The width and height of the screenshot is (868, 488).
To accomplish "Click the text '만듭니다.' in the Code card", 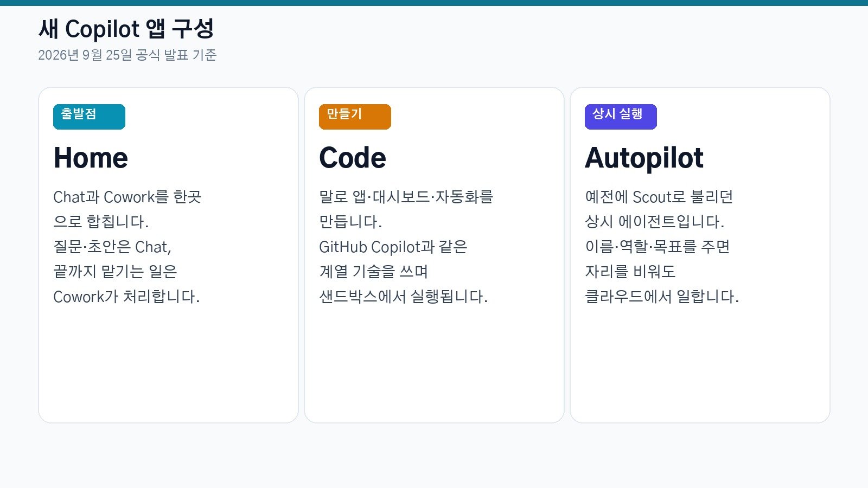I will click(350, 222).
